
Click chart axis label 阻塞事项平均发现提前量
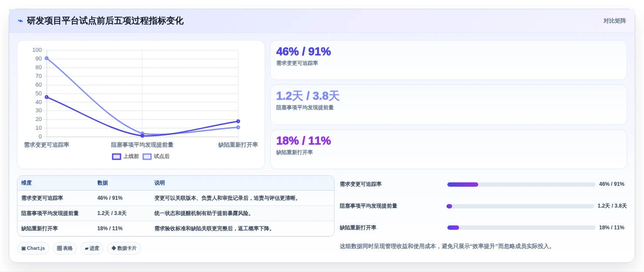click(x=142, y=145)
